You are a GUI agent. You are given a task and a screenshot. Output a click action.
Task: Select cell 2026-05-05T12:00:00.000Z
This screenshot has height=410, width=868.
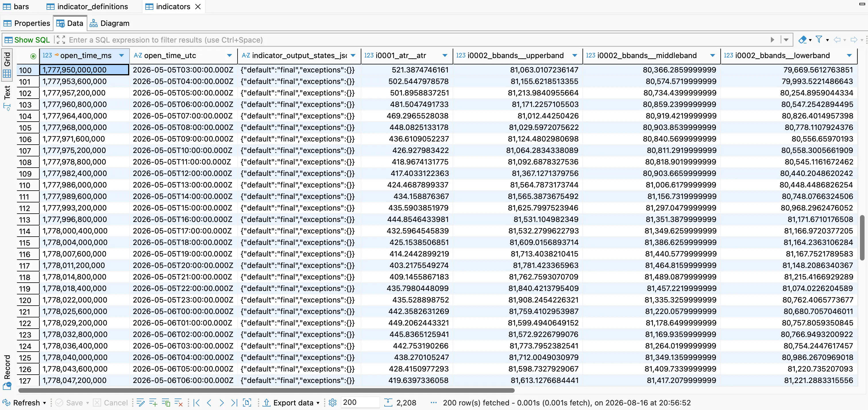point(184,173)
